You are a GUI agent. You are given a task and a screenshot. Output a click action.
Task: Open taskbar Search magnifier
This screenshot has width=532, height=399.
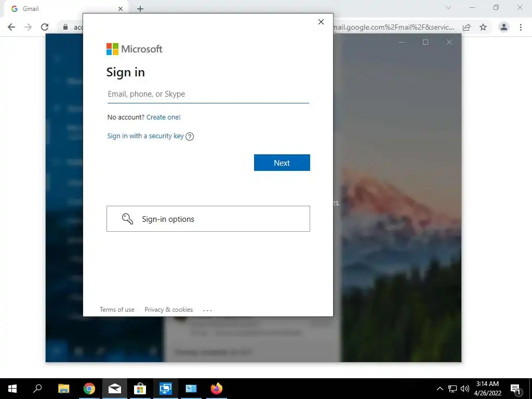(37, 388)
